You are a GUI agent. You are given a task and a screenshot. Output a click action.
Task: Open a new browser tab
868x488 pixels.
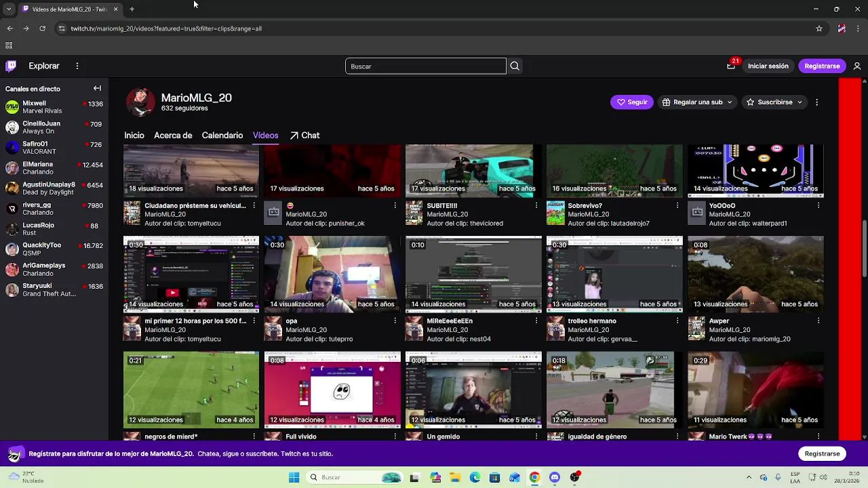tap(132, 9)
